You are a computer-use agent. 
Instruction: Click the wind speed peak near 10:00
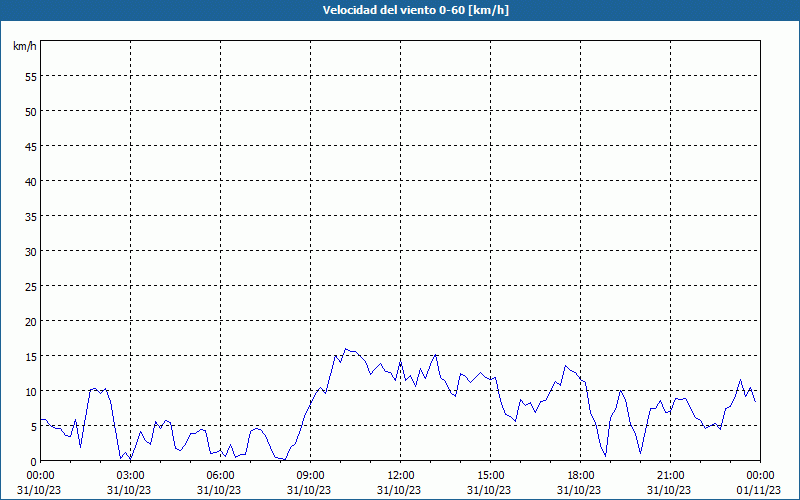click(x=345, y=349)
